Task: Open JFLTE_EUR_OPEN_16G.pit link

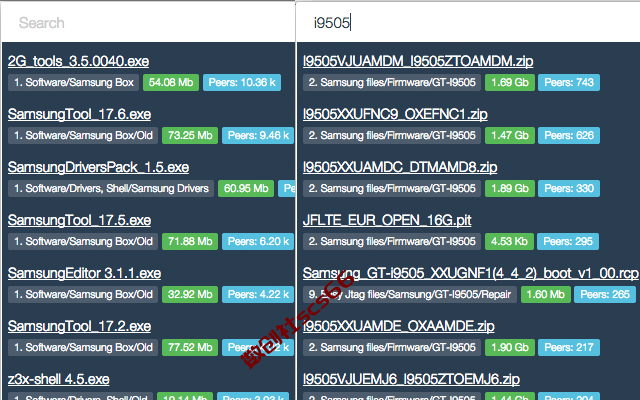Action: 387,220
